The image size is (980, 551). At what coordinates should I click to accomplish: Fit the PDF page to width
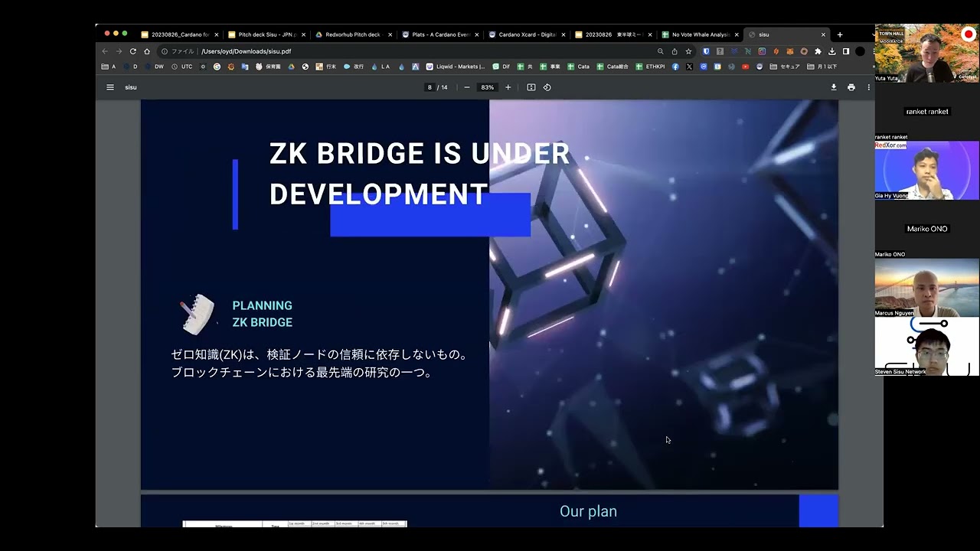pyautogui.click(x=531, y=87)
